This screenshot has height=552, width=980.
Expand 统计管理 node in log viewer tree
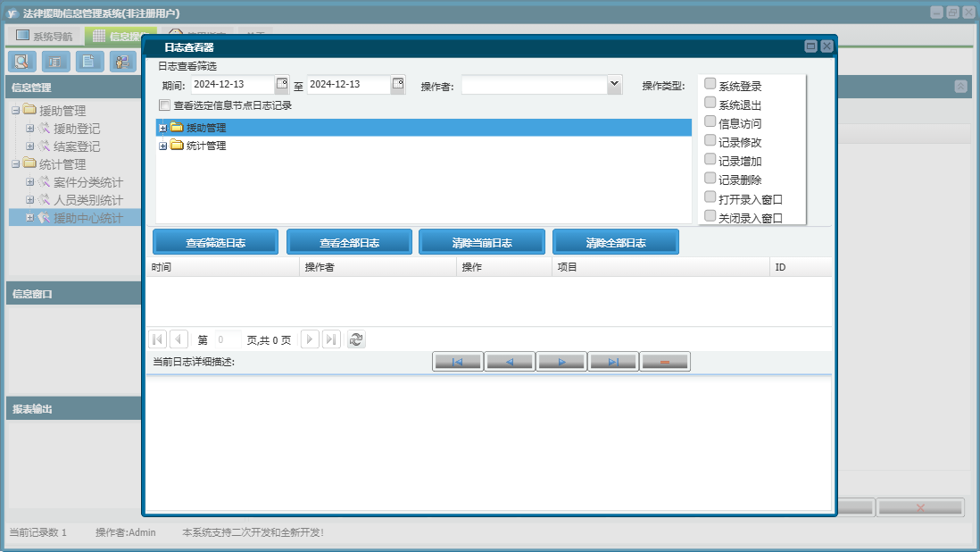click(162, 146)
